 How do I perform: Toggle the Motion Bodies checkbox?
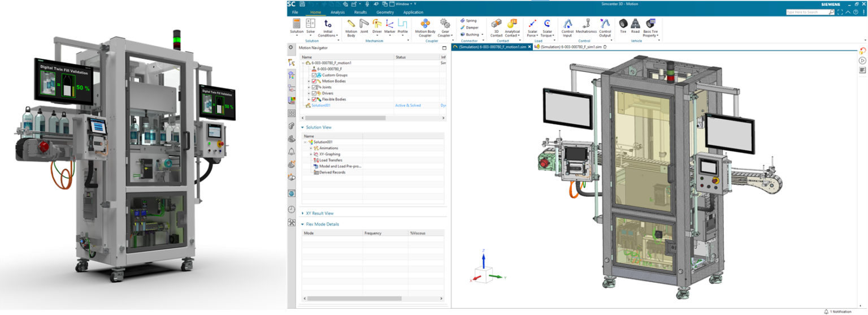tap(314, 81)
